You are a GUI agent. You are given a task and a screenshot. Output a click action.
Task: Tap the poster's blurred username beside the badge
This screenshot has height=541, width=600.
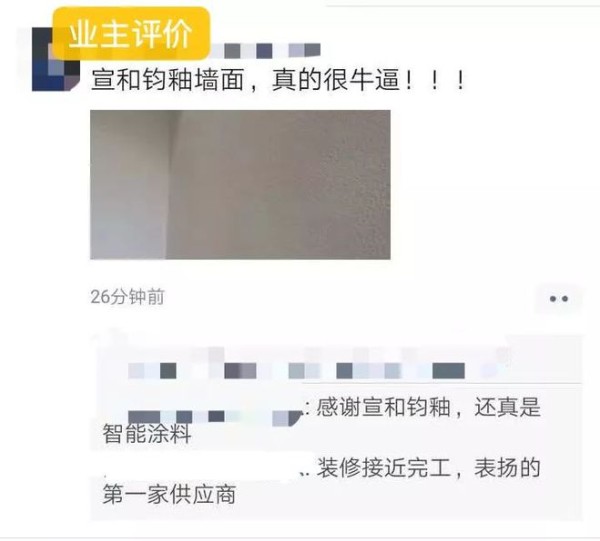pyautogui.click(x=266, y=51)
